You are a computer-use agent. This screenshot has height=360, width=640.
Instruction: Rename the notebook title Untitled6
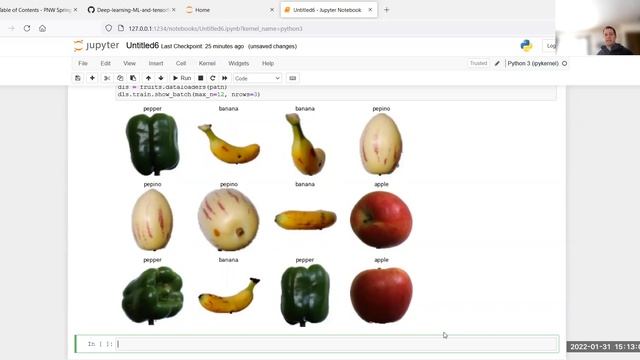tap(142, 46)
